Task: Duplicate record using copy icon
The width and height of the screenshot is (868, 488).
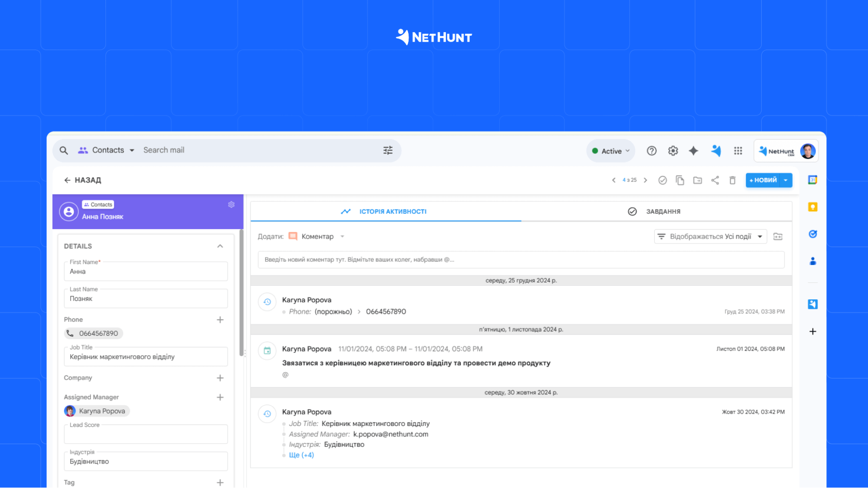Action: [x=680, y=180]
